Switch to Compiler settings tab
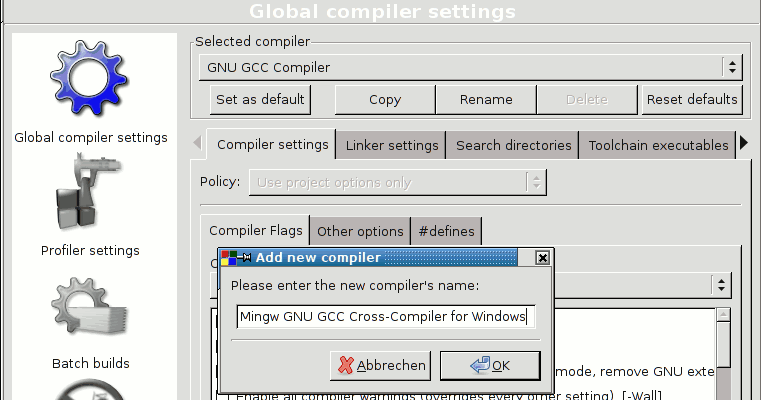Image resolution: width=761 pixels, height=400 pixels. 272,145
